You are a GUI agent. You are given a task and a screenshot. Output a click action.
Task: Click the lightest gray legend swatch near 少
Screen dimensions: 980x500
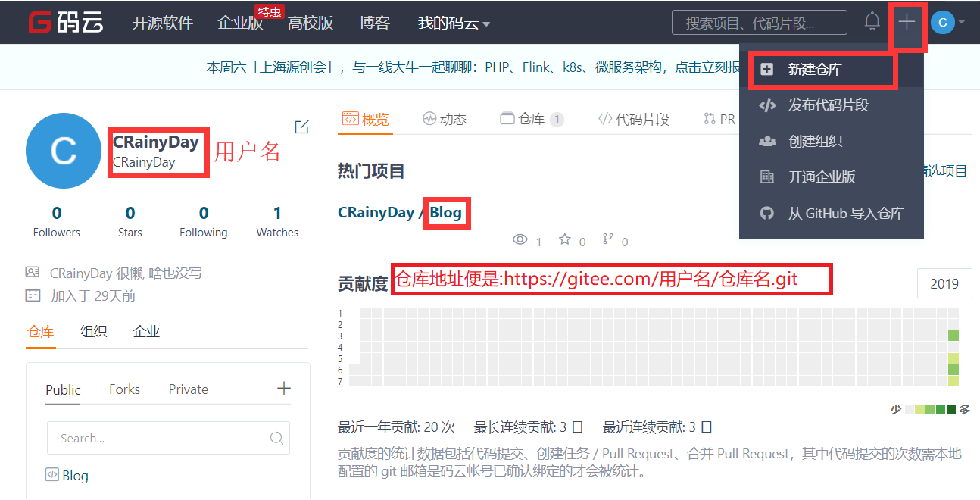click(910, 409)
